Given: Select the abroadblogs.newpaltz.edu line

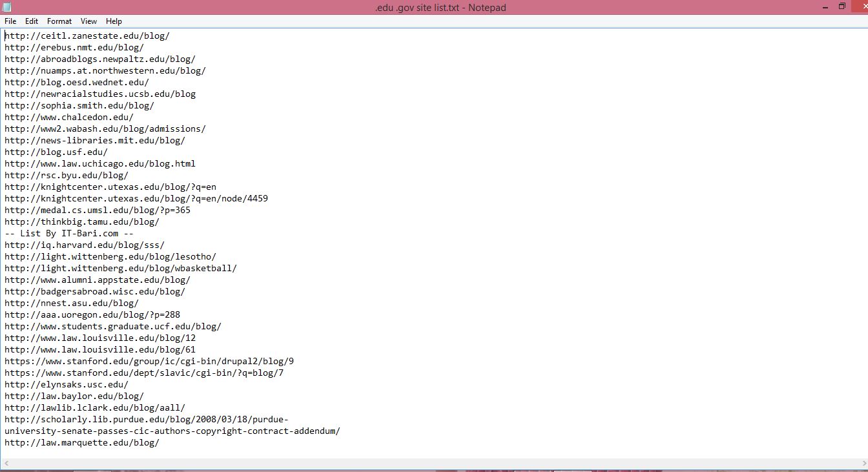Looking at the screenshot, I should pyautogui.click(x=100, y=59).
